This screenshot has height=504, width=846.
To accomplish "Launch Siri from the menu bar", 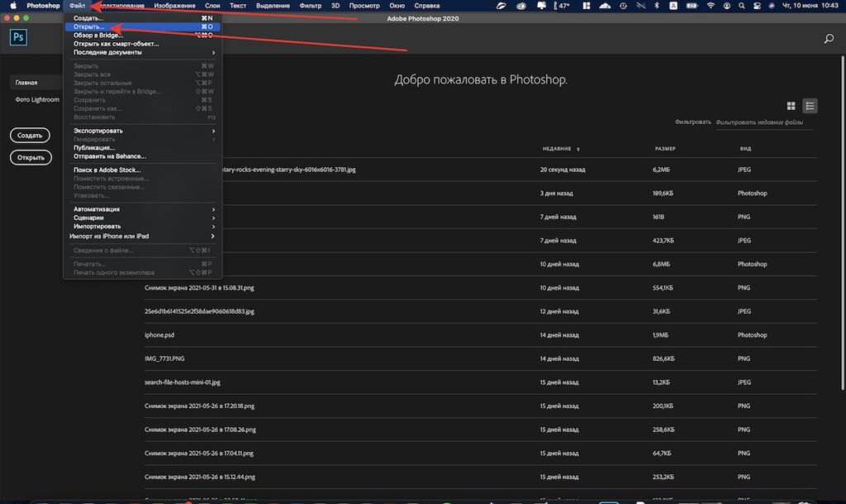I will 772,6.
